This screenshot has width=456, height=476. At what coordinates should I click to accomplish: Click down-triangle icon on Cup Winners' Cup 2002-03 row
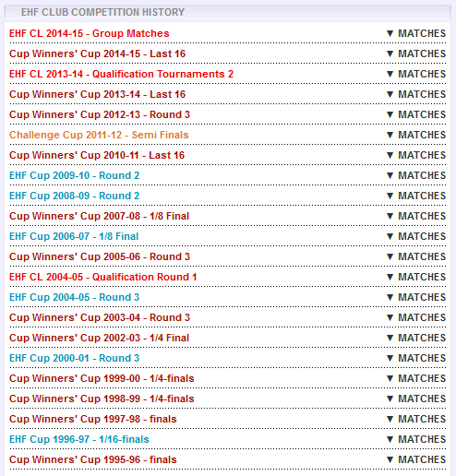click(390, 338)
